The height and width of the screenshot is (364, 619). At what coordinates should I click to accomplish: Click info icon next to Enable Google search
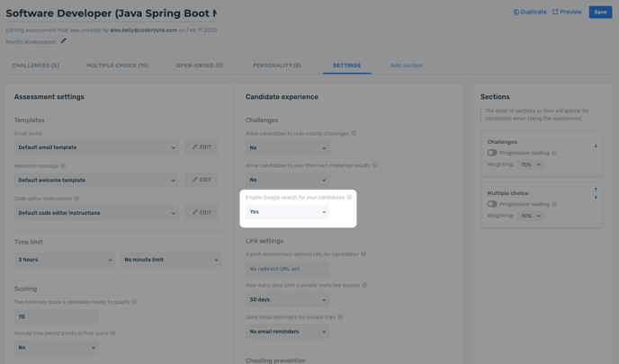click(350, 197)
